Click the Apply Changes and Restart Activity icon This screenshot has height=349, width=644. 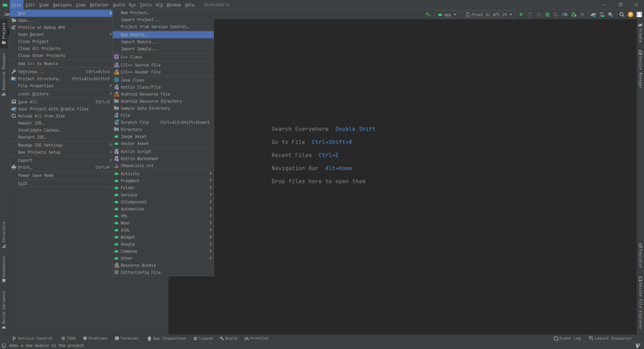(530, 14)
